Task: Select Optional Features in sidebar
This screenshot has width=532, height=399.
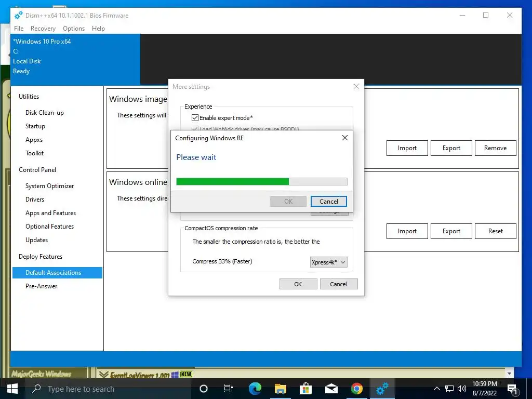Action: [49, 227]
